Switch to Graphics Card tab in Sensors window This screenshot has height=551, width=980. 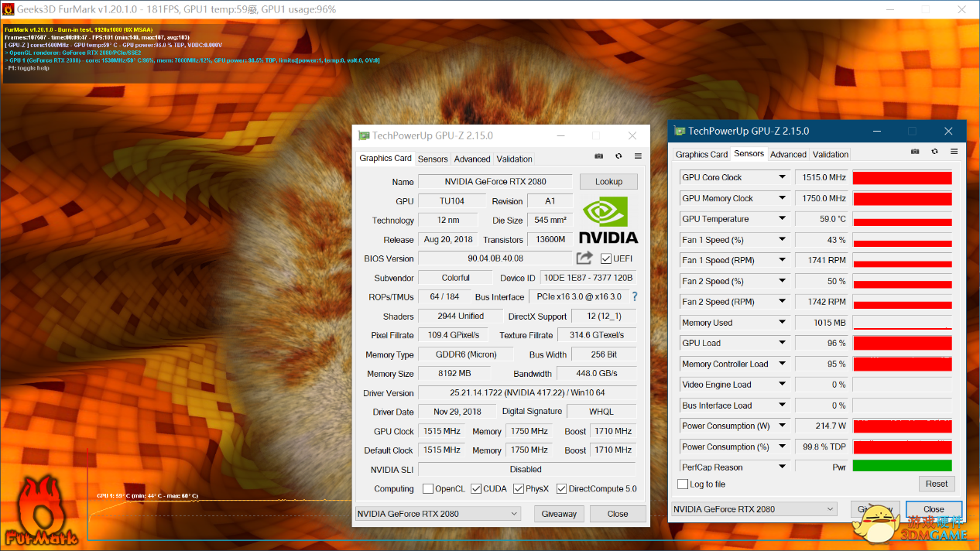click(701, 154)
